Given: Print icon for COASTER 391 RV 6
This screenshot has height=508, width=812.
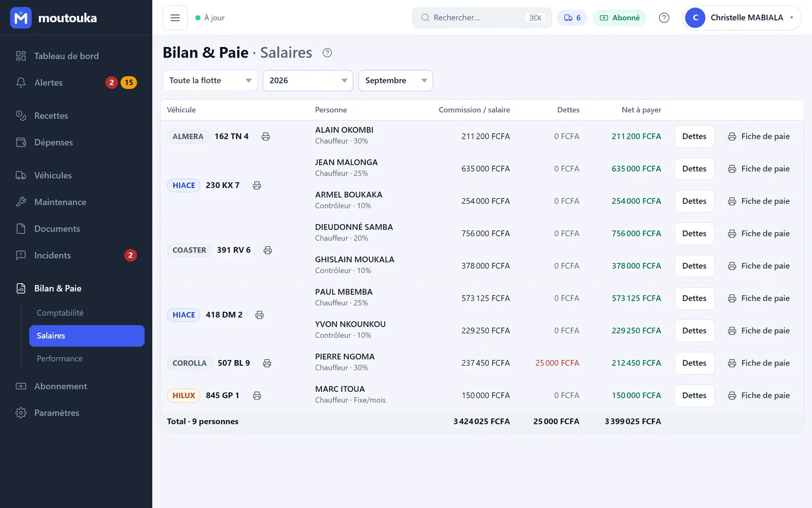Looking at the screenshot, I should click(268, 250).
